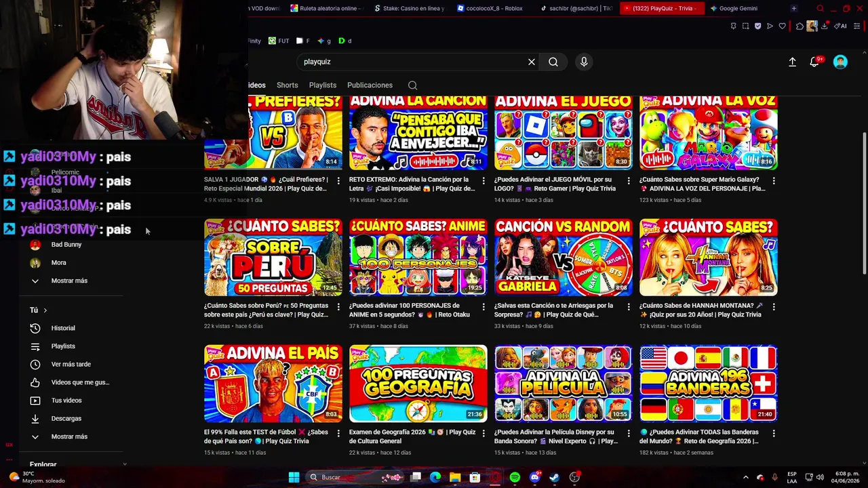
Task: Click the browser downloads icon
Action: (825, 26)
